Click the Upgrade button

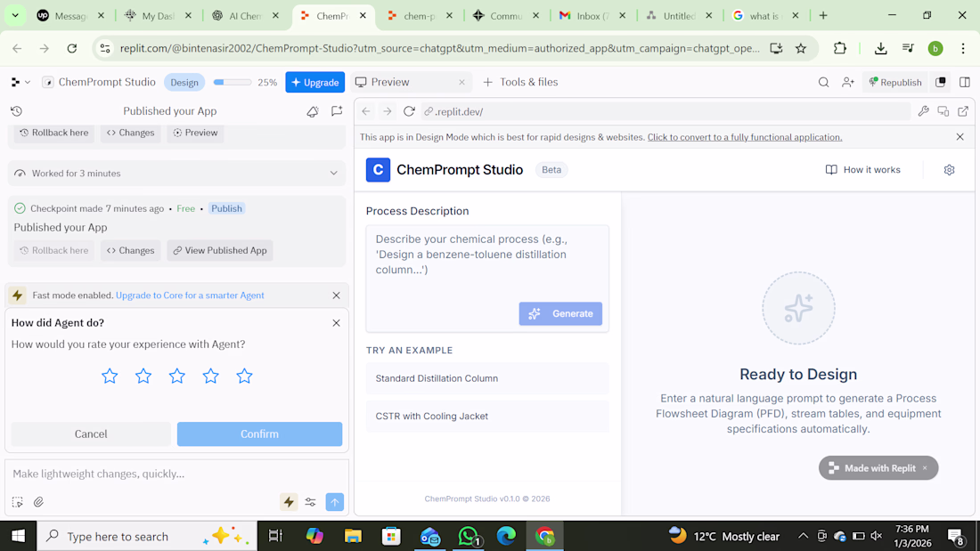point(315,83)
